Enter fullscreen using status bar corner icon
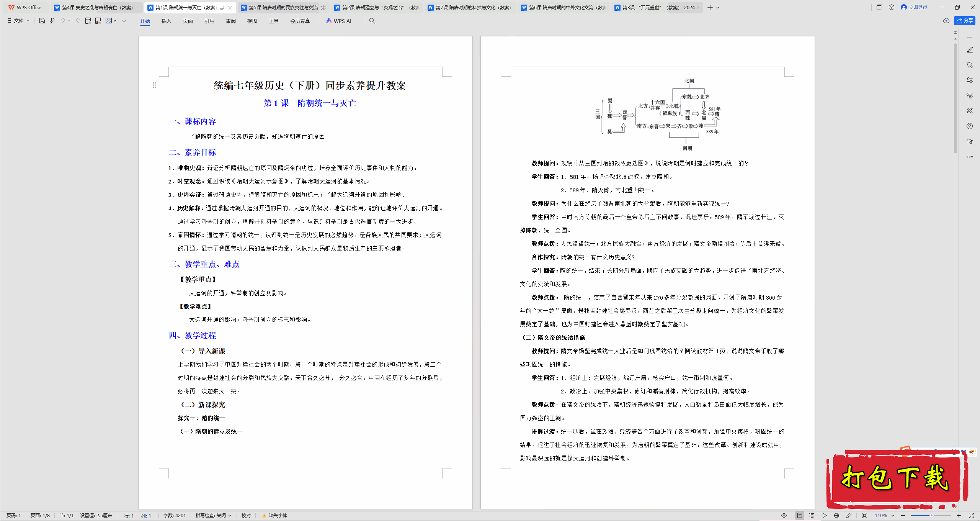980x521 pixels. pyautogui.click(x=971, y=516)
